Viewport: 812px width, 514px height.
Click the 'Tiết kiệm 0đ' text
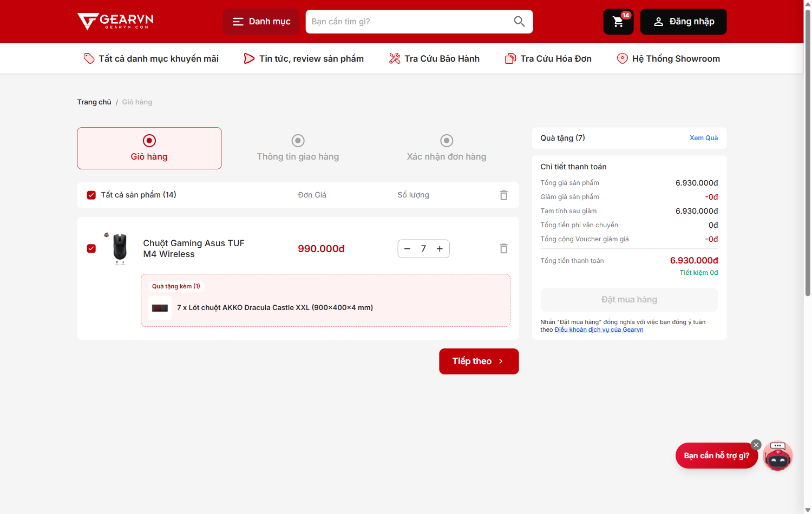[x=699, y=273]
